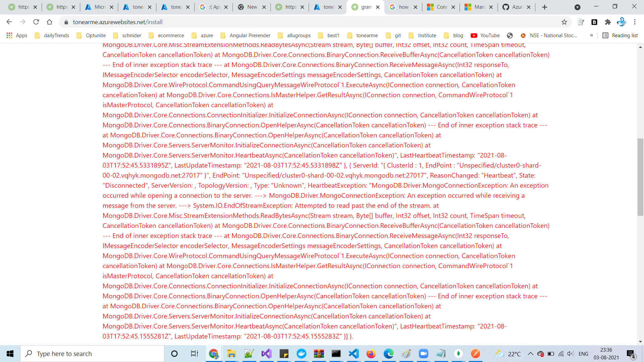Bookmark this page with the star icon
Image resolution: width=644 pixels, height=362 pixels.
click(x=564, y=22)
